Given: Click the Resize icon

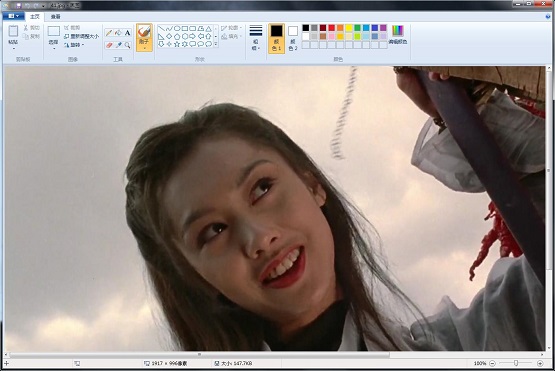Looking at the screenshot, I should coord(67,36).
